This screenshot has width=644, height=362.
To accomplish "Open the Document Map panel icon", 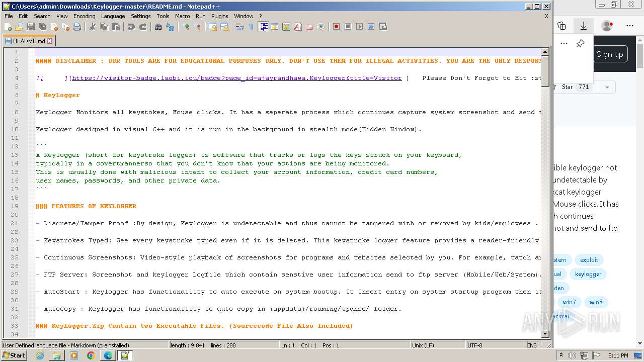I will coord(286,27).
